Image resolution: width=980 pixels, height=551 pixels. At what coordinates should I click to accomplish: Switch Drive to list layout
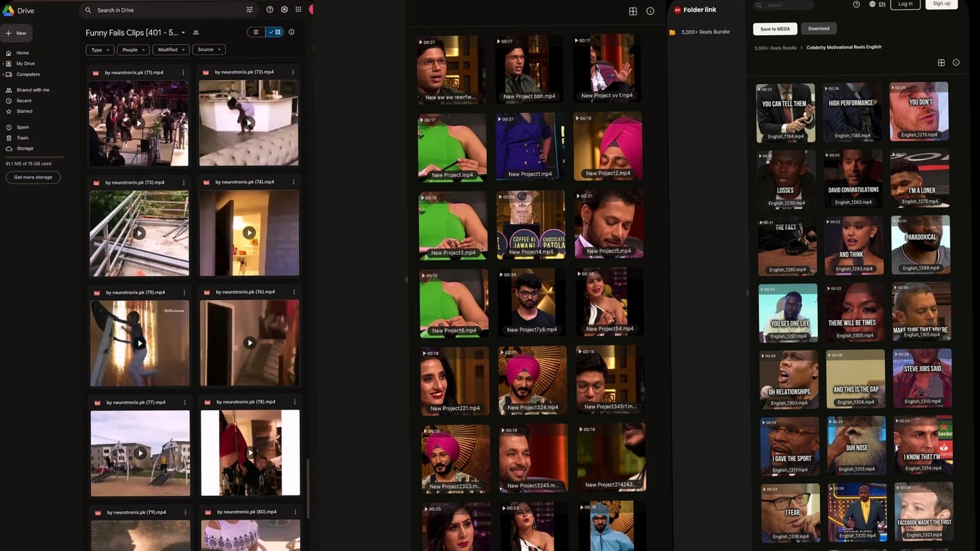pyautogui.click(x=256, y=32)
